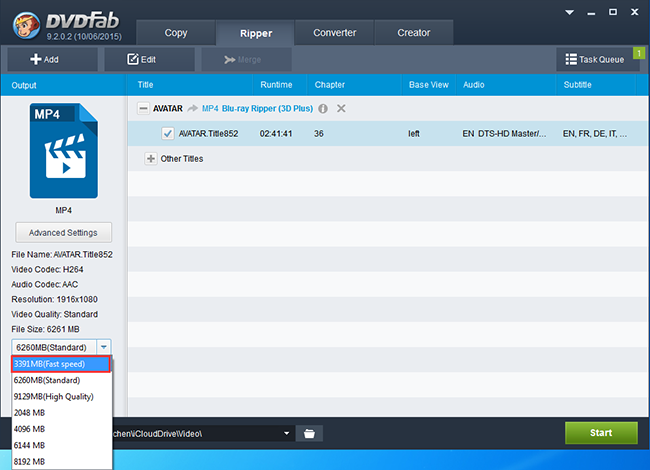Show info for the AVATAR source

point(323,109)
